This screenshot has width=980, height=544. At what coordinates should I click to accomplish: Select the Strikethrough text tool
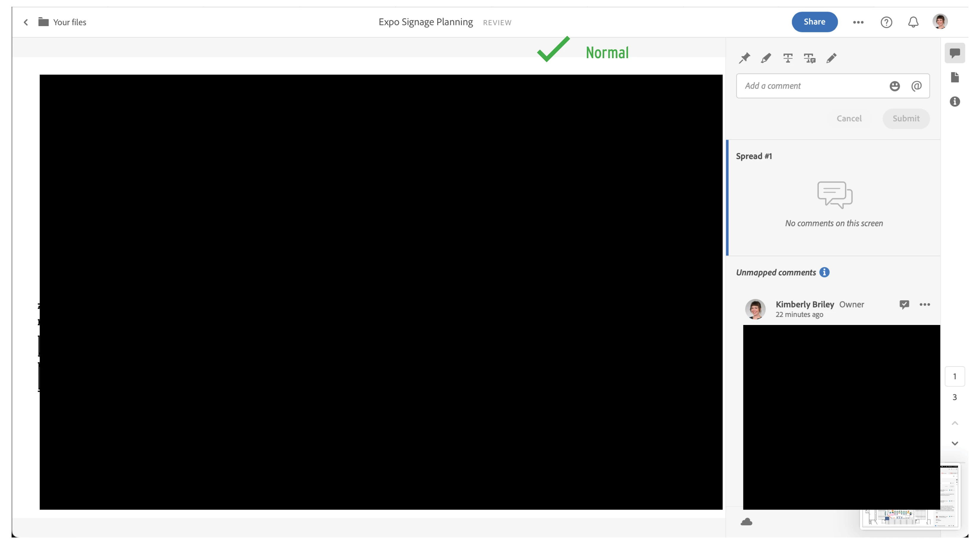tap(788, 58)
